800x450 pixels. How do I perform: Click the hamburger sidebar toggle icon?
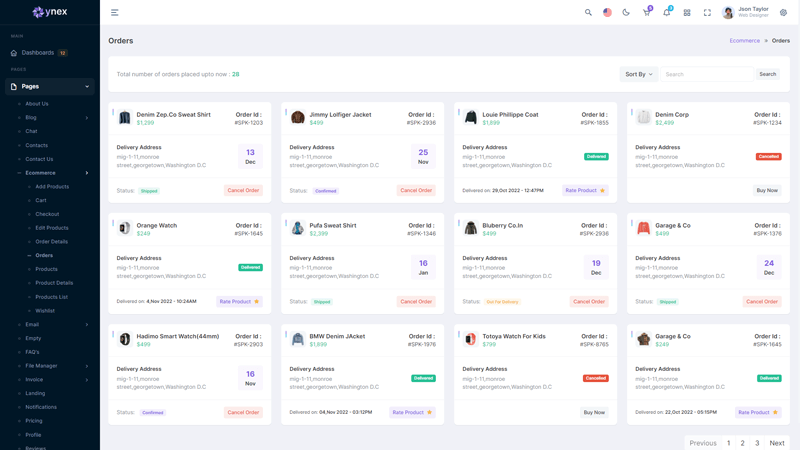(115, 13)
